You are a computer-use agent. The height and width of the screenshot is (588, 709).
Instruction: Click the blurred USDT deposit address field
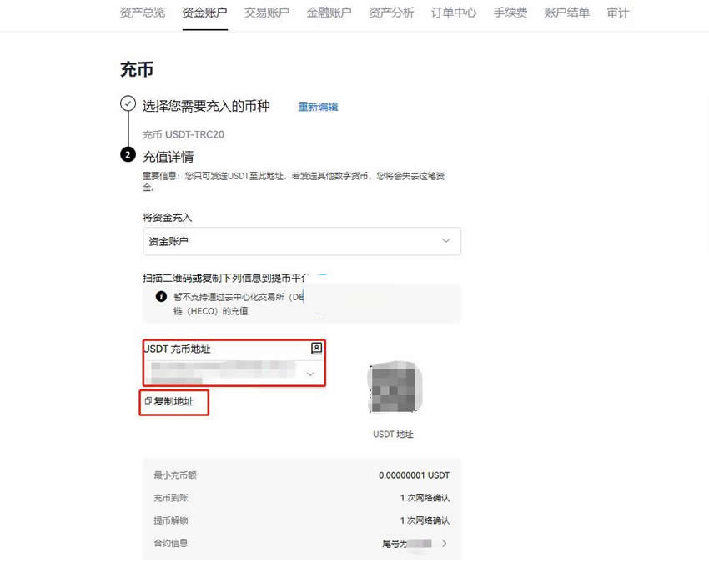[x=221, y=372]
